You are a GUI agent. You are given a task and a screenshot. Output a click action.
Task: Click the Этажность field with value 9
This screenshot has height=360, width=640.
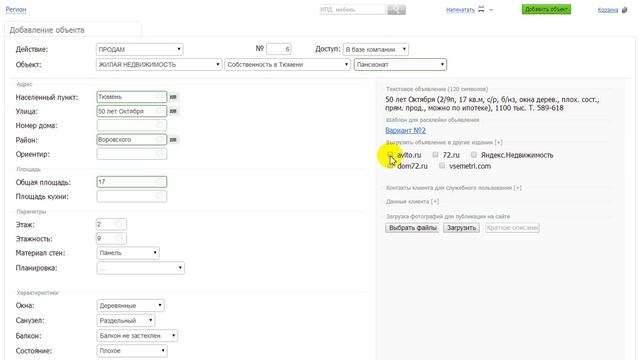(x=111, y=238)
